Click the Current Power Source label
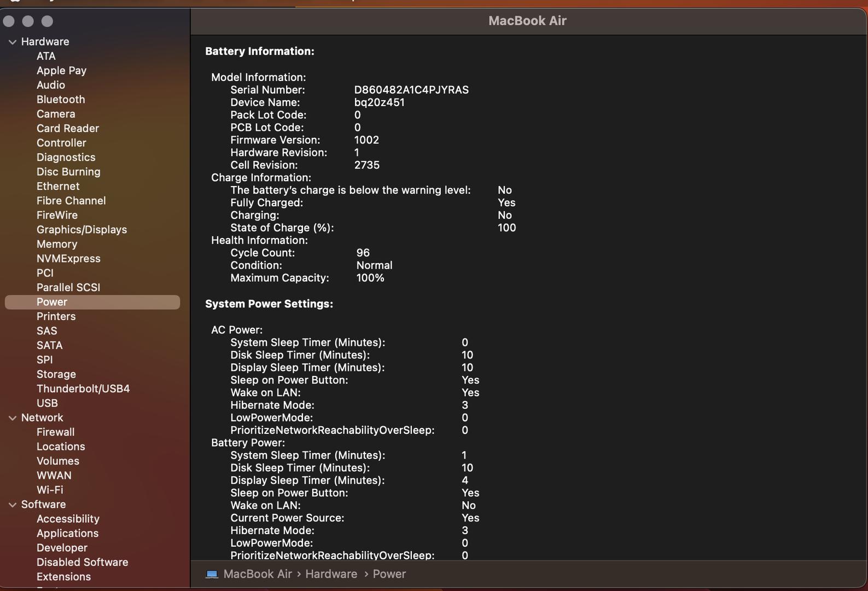This screenshot has width=868, height=591. [x=287, y=518]
